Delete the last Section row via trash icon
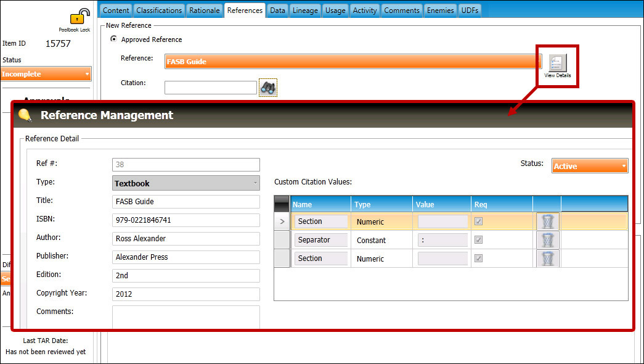 pos(547,259)
